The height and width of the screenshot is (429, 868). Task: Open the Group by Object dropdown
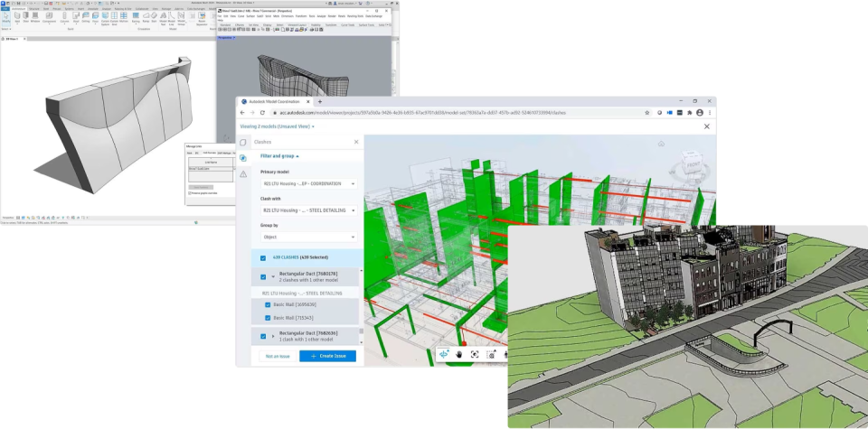pyautogui.click(x=308, y=237)
